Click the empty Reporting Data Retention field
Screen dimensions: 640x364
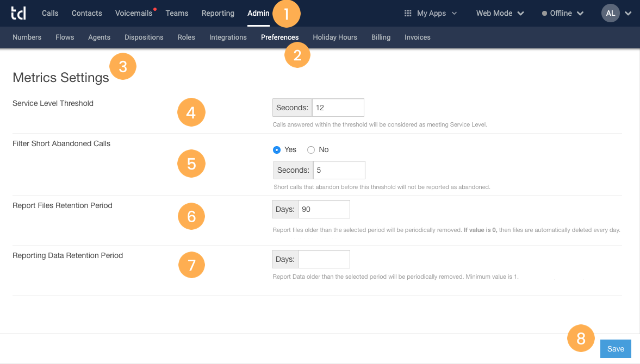click(324, 259)
